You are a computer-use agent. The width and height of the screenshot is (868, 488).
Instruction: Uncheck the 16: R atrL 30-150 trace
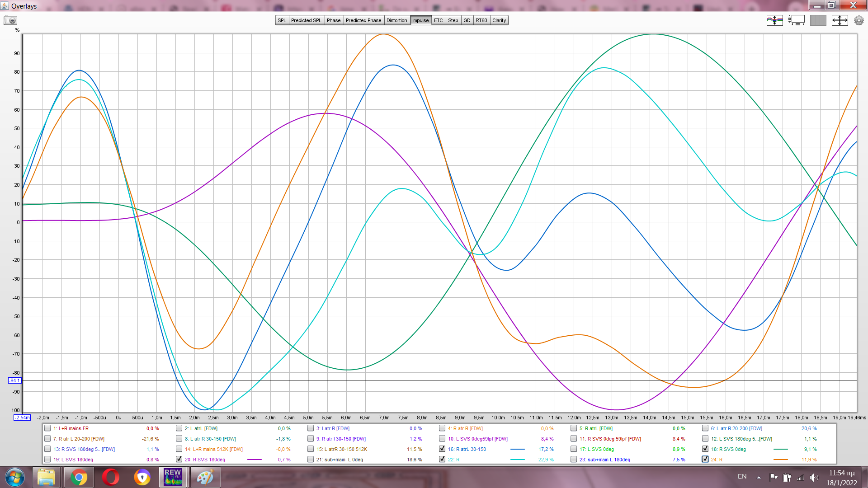(442, 449)
